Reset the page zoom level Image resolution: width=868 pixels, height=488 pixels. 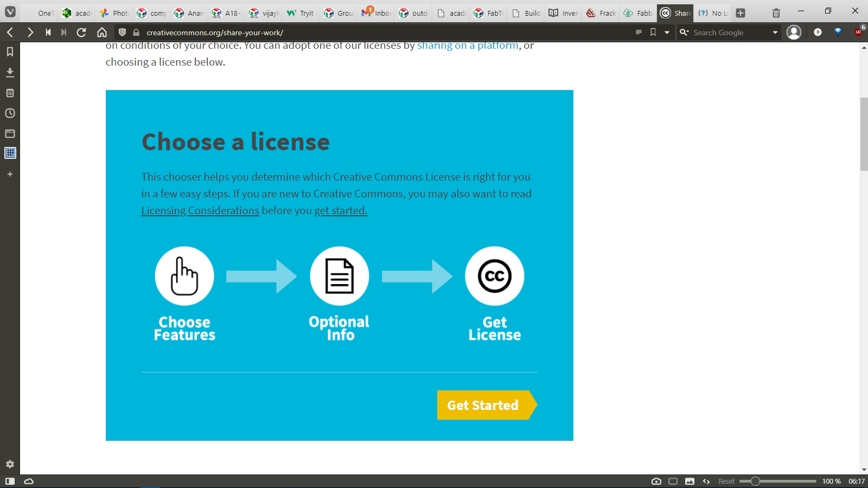click(x=726, y=481)
